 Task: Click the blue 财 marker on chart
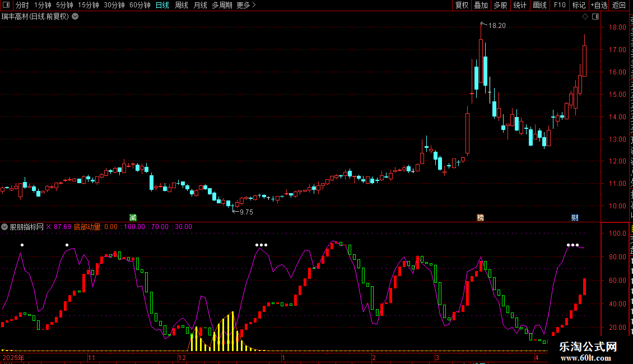click(575, 217)
